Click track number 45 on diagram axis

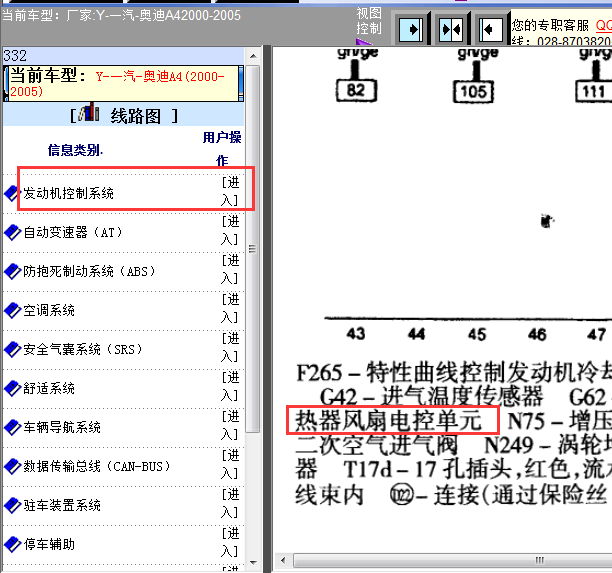click(477, 335)
